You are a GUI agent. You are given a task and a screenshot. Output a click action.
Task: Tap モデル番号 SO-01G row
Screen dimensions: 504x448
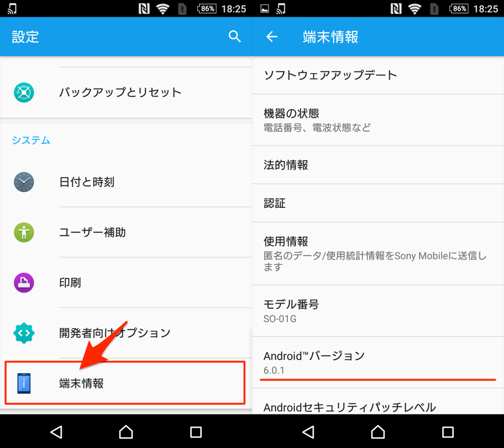coord(378,311)
